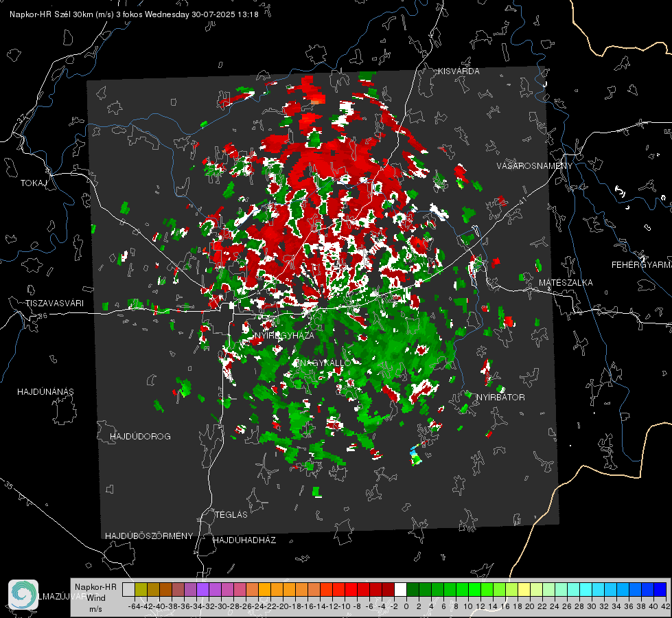672x618 pixels.
Task: Pick the white swatch in the wind legend
Action: pos(400,589)
